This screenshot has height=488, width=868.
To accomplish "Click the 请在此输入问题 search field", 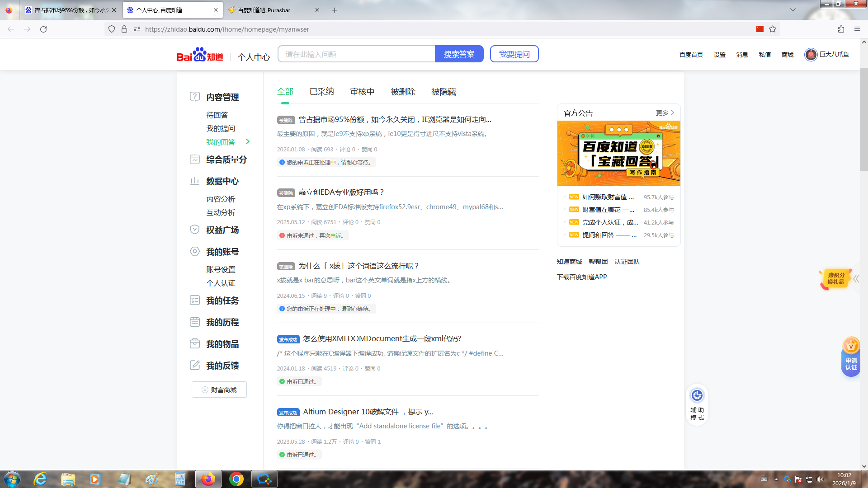I will (356, 54).
